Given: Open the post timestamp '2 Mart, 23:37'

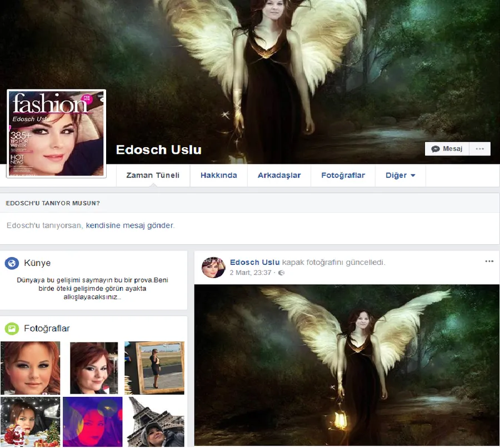Looking at the screenshot, I should pyautogui.click(x=251, y=273).
